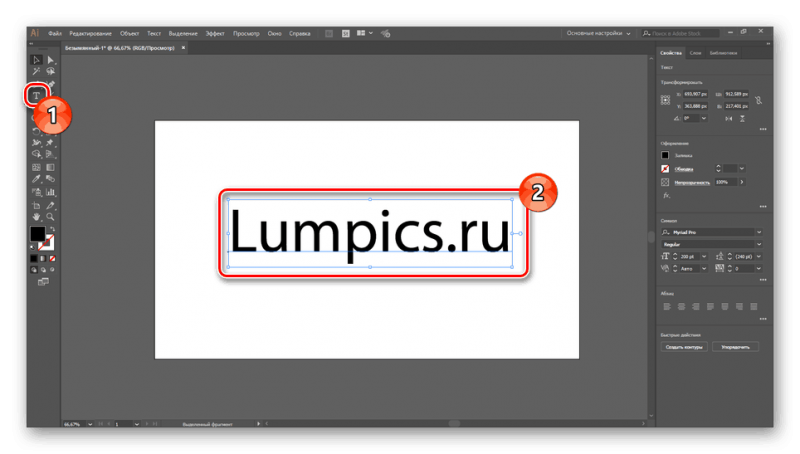Open the leading (240 pt) dropdown
This screenshot has width=800, height=454.
[759, 257]
